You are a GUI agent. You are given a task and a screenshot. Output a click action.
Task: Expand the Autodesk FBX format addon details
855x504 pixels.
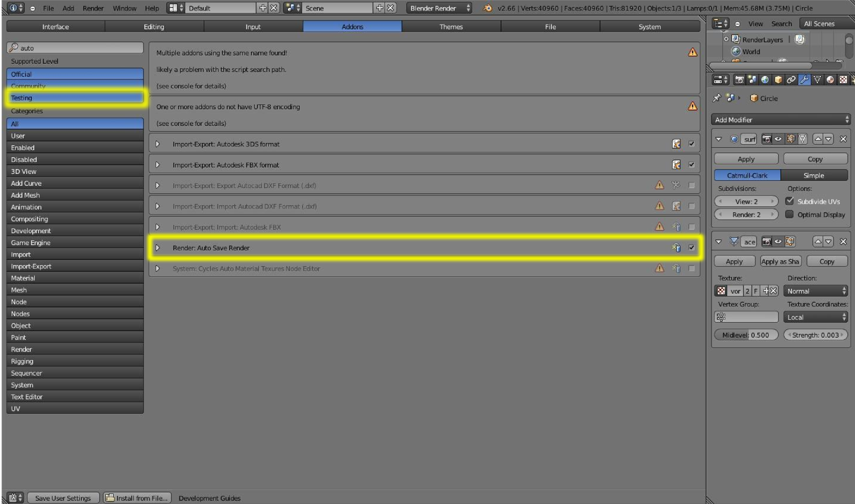[158, 165]
